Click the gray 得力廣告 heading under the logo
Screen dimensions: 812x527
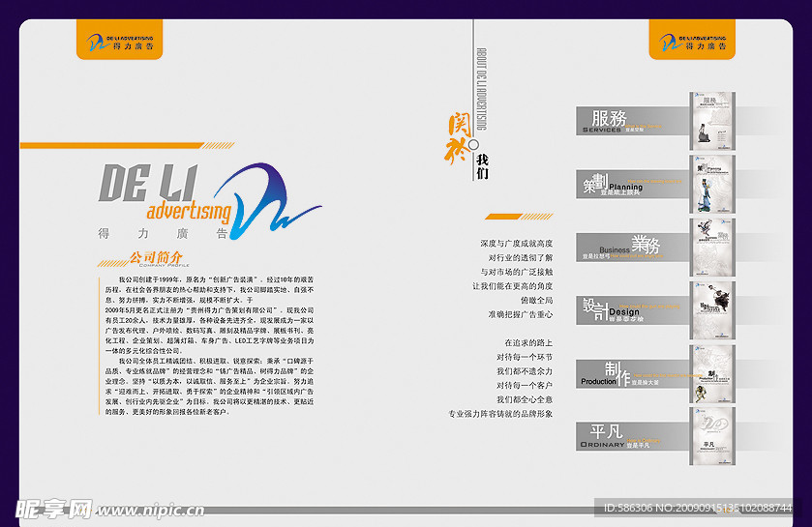[163, 234]
